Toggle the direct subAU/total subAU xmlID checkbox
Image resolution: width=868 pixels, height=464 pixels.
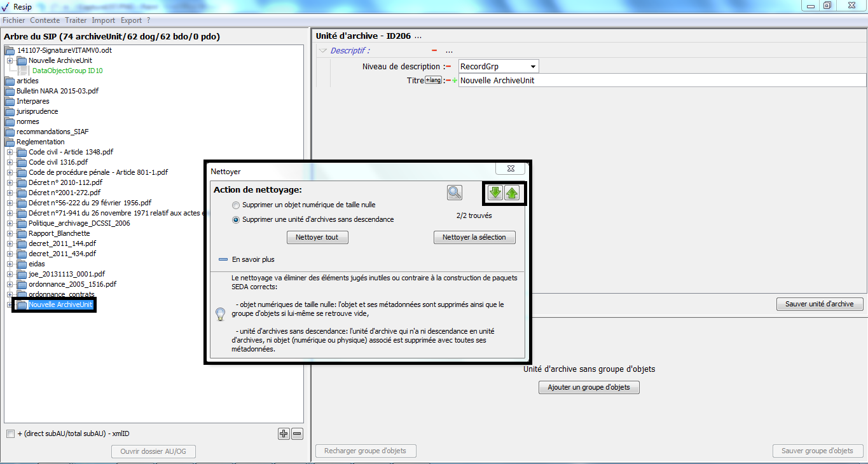[x=10, y=434]
